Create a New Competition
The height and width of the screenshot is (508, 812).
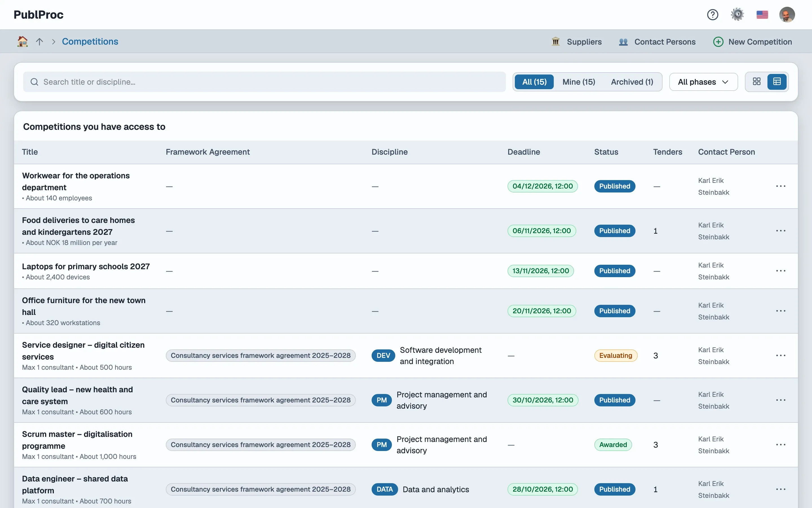pyautogui.click(x=753, y=42)
